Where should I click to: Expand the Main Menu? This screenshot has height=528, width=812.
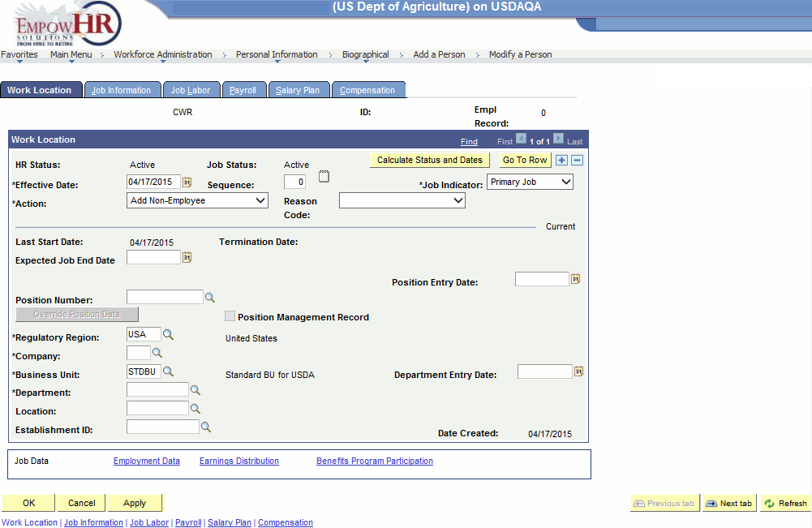[x=71, y=55]
